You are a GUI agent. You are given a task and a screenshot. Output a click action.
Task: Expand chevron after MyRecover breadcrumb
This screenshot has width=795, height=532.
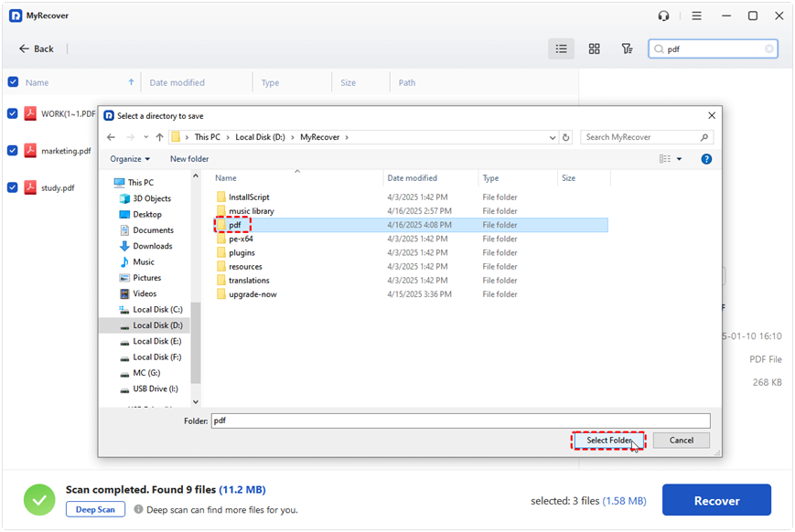coord(347,137)
